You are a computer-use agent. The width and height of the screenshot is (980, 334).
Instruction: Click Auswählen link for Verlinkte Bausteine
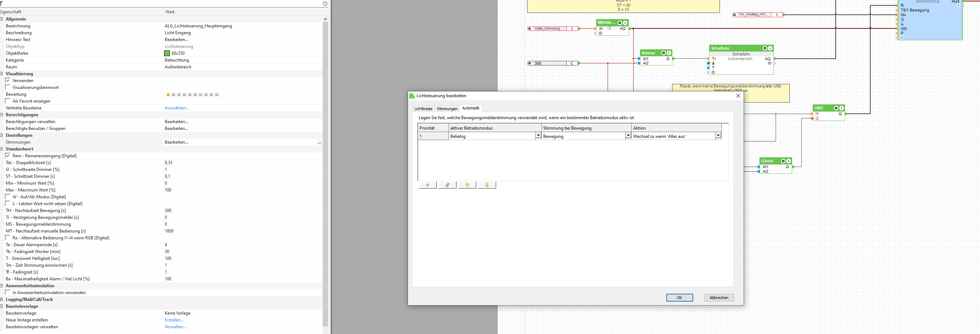[177, 108]
